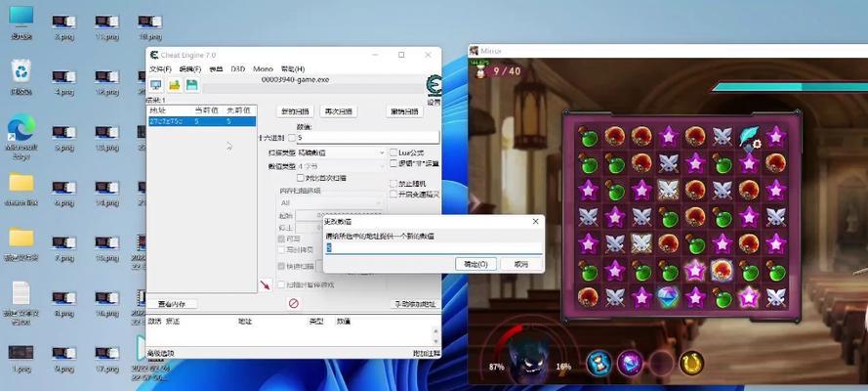
Task: Toggle the compare to first scan checkbox
Action: (x=301, y=178)
